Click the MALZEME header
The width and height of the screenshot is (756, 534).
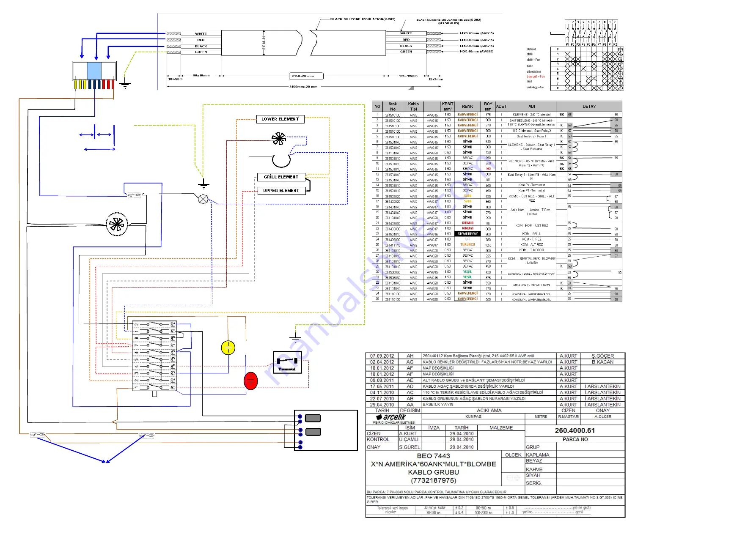pyautogui.click(x=501, y=428)
